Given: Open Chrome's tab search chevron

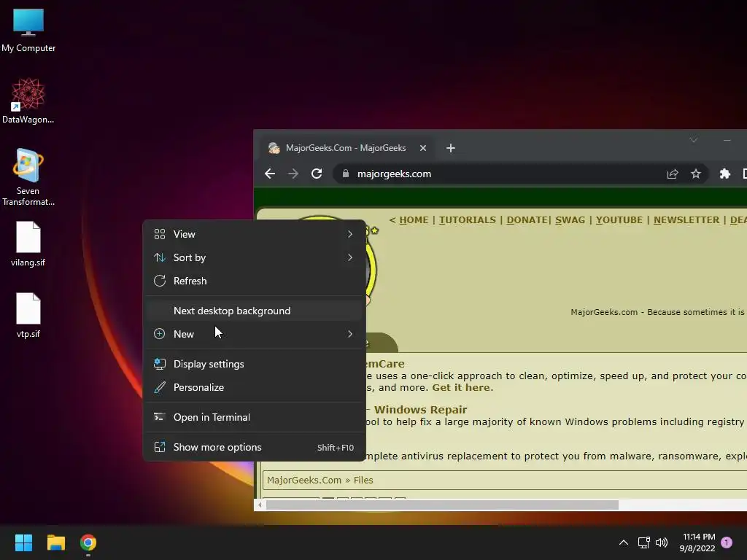Looking at the screenshot, I should 694,140.
